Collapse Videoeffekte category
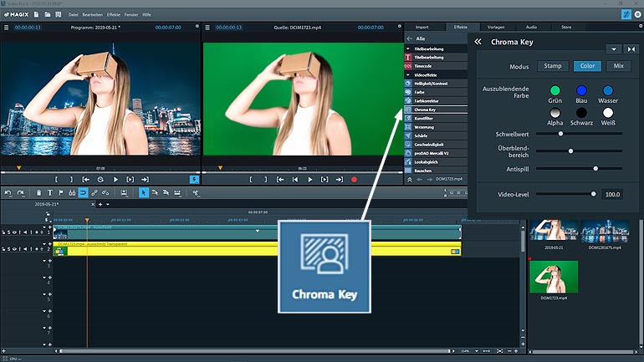Screen dimensions: 644x362 tap(408, 75)
